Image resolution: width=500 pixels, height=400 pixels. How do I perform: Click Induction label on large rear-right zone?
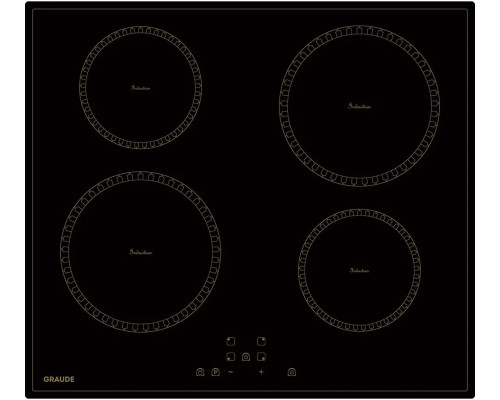[359, 106]
